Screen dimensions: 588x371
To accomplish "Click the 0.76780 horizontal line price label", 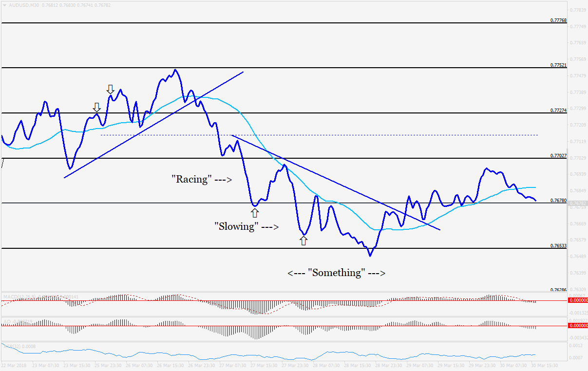I will pyautogui.click(x=558, y=201).
